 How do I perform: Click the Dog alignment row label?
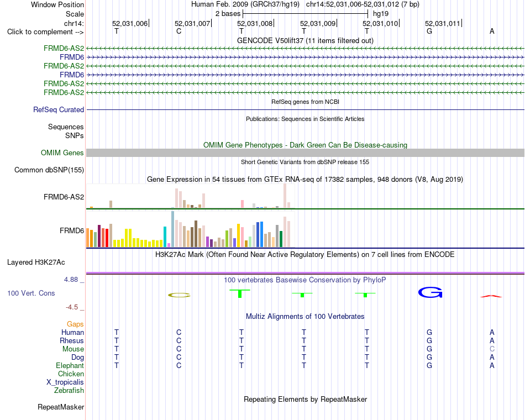[77, 358]
